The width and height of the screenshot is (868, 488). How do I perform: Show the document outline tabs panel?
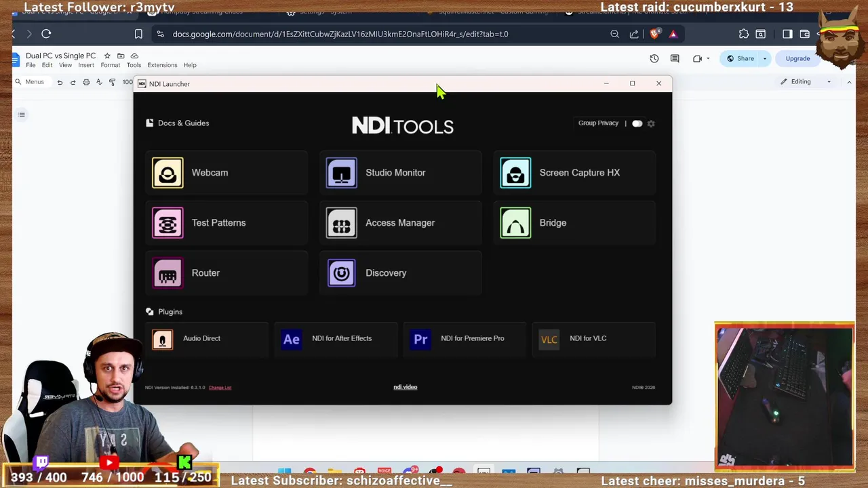click(22, 115)
